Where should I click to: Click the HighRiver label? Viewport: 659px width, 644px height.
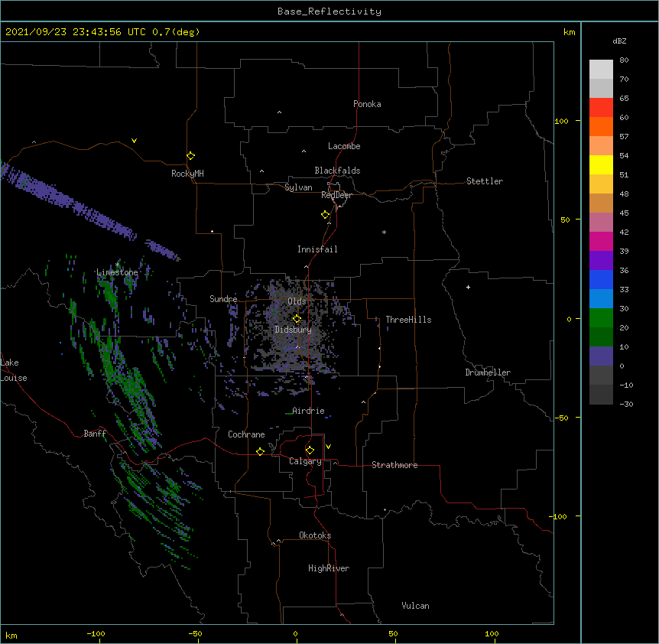click(x=329, y=568)
